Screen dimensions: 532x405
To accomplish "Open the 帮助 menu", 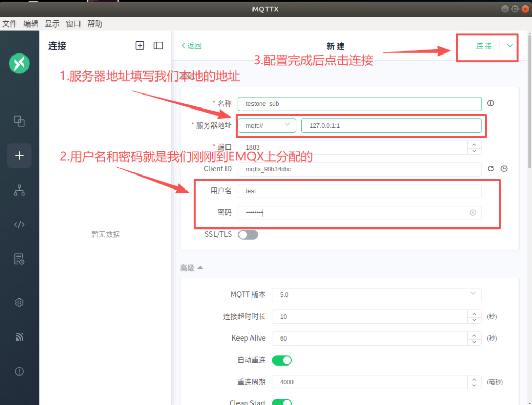I will point(95,24).
